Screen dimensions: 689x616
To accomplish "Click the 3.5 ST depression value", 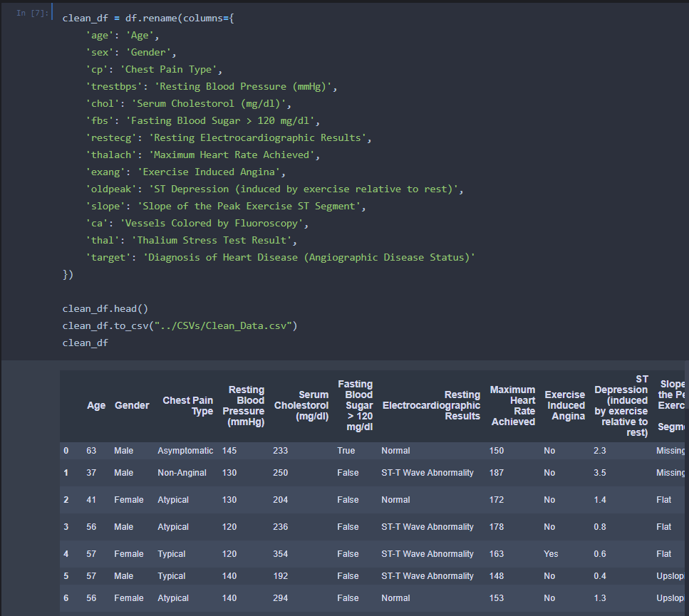I will point(600,473).
